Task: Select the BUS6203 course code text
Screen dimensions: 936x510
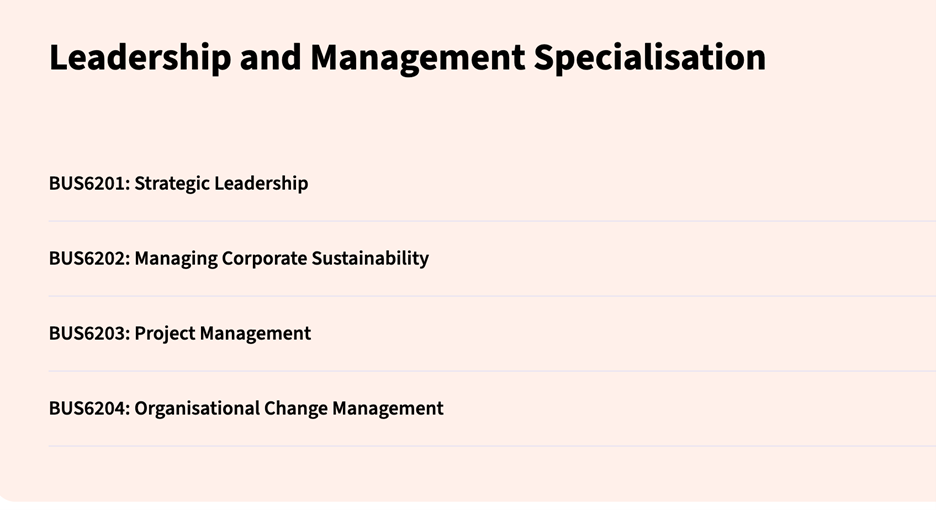Action: tap(88, 333)
